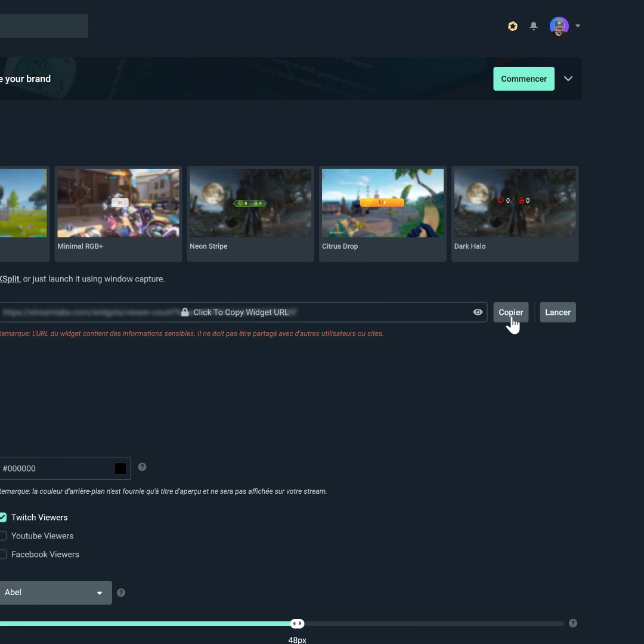Viewport: 644px width, 644px height.
Task: Open the black background color swatch
Action: coord(120,469)
